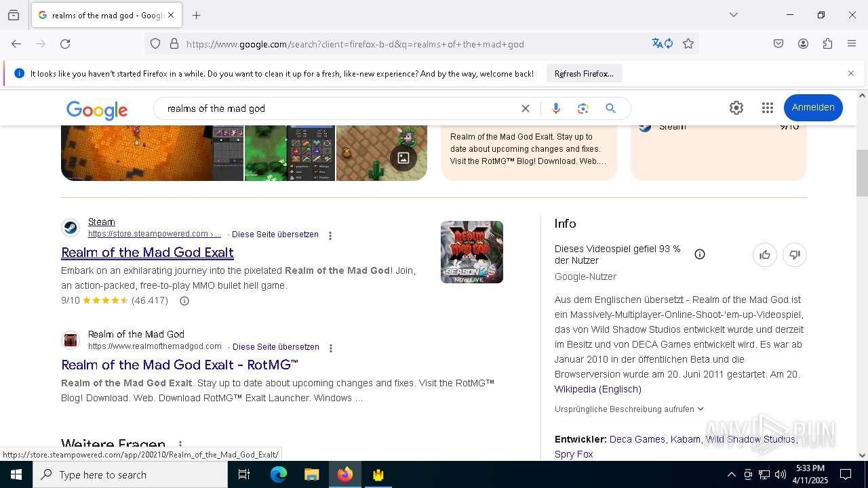The image size is (868, 488).
Task: Open File Explorer from taskbar
Action: pos(311,474)
